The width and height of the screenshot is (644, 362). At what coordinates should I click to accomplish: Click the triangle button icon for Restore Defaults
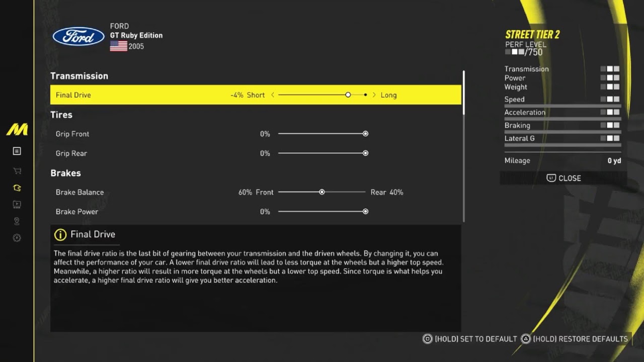526,339
